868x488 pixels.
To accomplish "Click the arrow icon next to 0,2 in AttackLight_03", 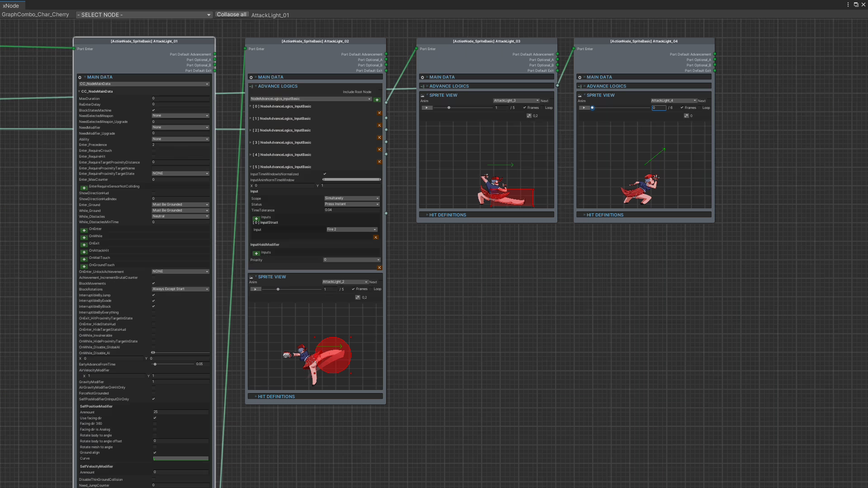I will pyautogui.click(x=529, y=116).
